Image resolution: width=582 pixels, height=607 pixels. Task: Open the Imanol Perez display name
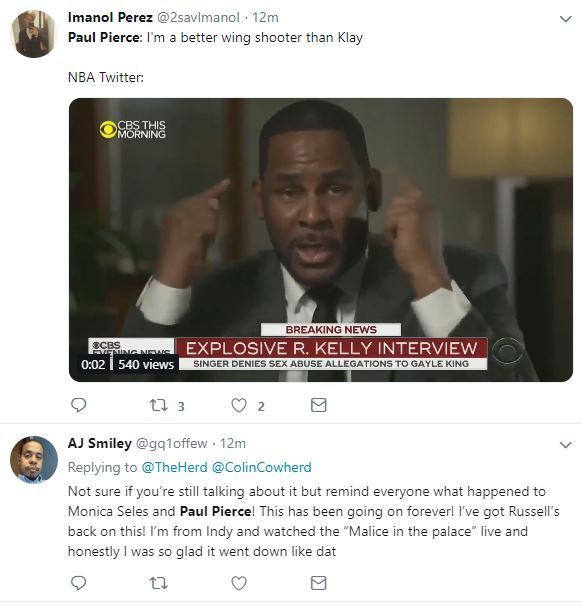[x=110, y=17]
